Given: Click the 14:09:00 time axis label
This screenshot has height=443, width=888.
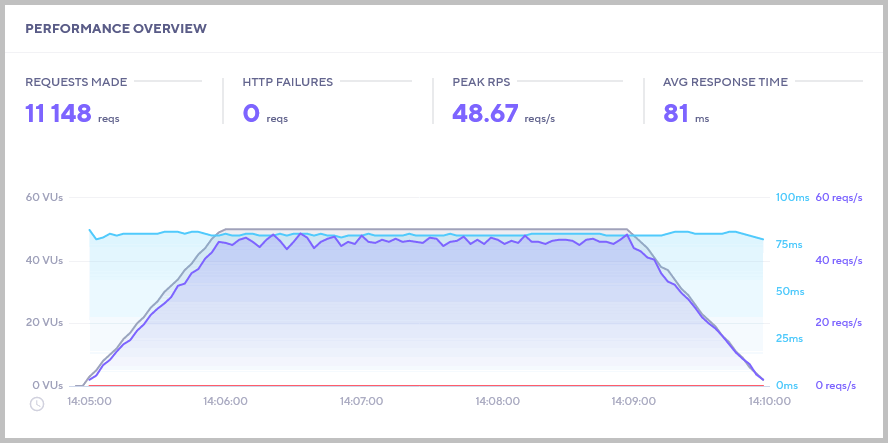Looking at the screenshot, I should click(x=634, y=402).
